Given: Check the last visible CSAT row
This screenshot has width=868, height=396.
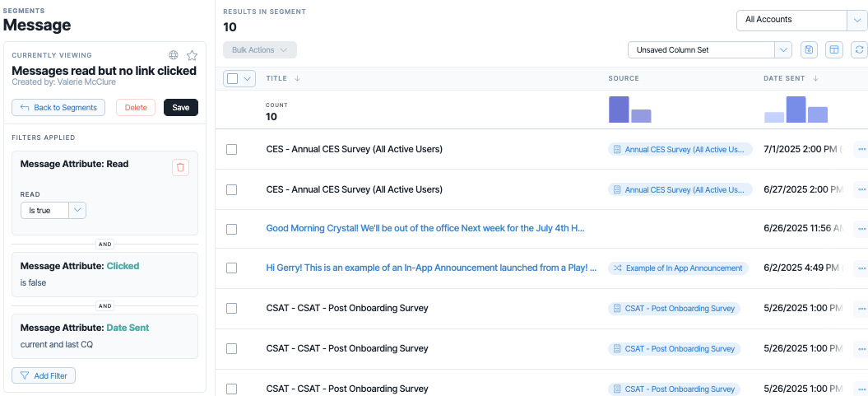Looking at the screenshot, I should coord(232,389).
